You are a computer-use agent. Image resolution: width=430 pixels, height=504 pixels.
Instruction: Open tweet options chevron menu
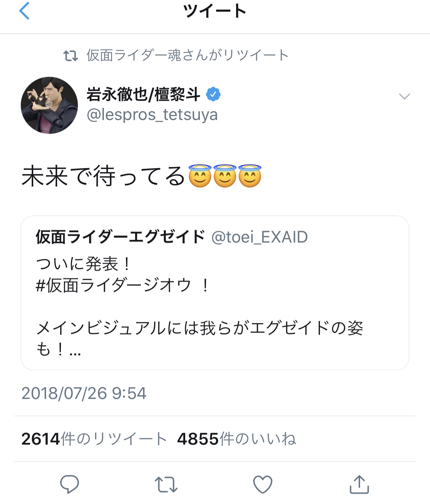404,96
